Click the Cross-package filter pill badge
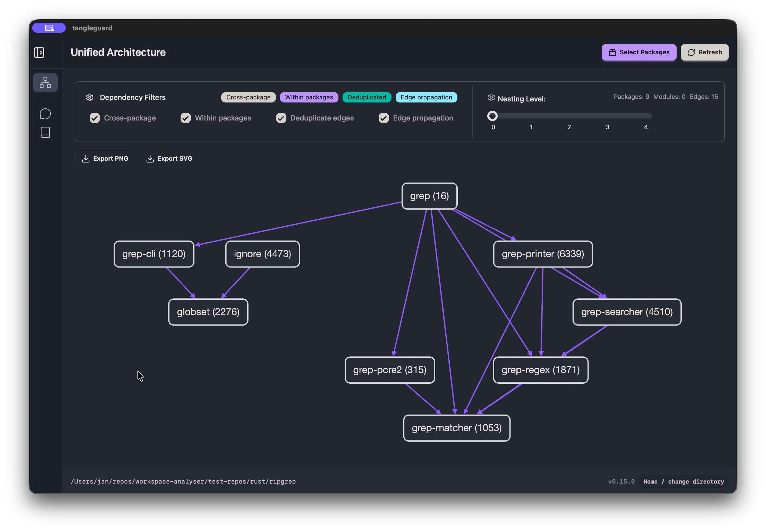Image resolution: width=766 pixels, height=532 pixels. [248, 97]
